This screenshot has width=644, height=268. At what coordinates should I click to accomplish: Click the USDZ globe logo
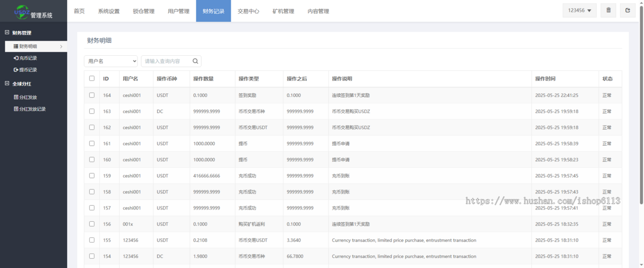(x=22, y=11)
